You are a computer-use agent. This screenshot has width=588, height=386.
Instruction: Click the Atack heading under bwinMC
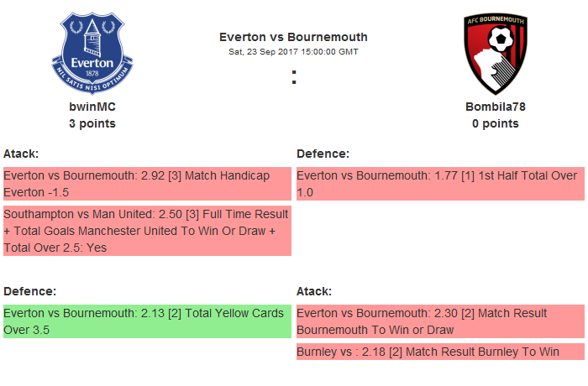click(21, 154)
